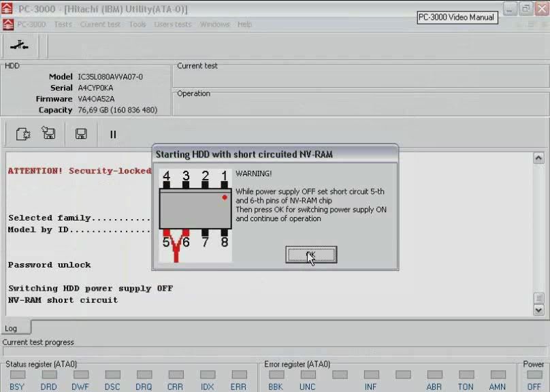Click the 'NV-RAM short circuit' log line
The image size is (550, 392).
click(x=63, y=300)
